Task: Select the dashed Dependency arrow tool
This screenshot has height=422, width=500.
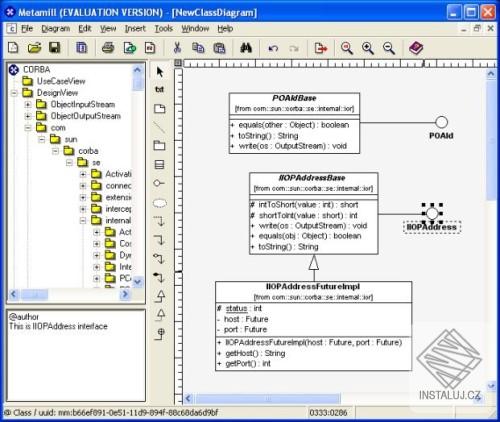Action: (160, 221)
